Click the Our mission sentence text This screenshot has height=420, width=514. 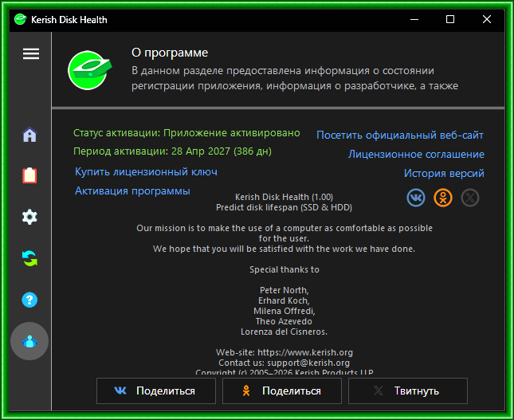284,234
